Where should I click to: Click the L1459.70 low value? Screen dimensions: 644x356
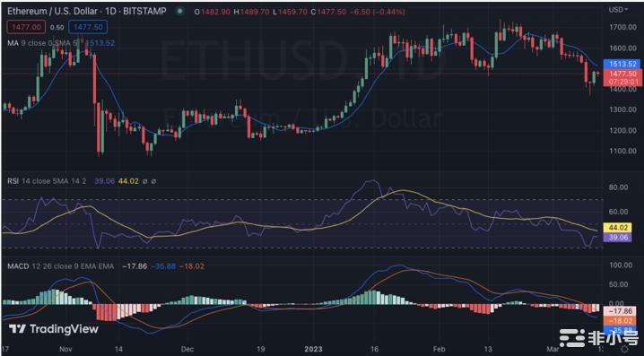pyautogui.click(x=289, y=12)
